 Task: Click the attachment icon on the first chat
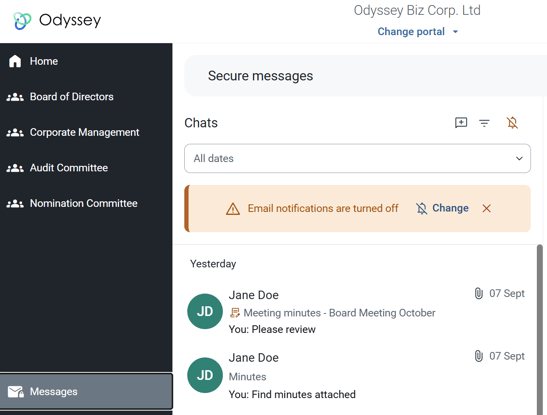(x=479, y=294)
